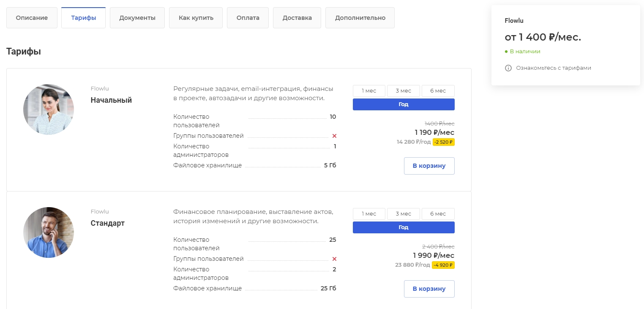Click the 25 Гб storage value

click(x=328, y=288)
